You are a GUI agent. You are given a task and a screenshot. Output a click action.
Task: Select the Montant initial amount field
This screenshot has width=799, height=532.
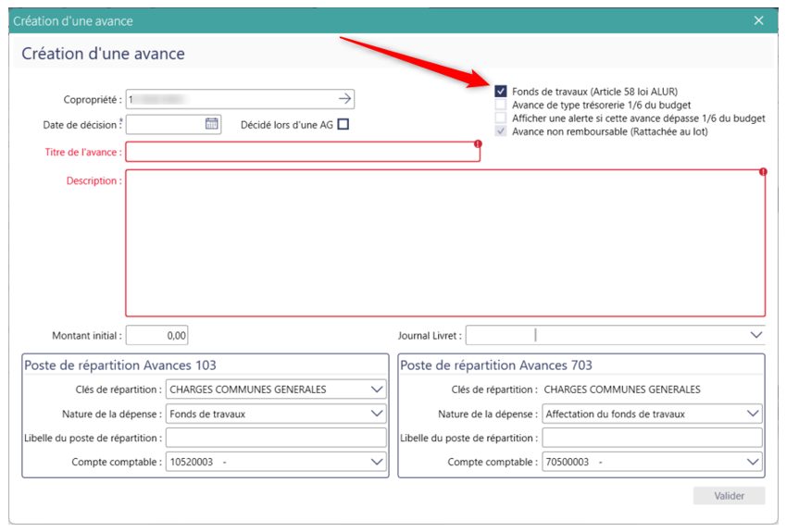pyautogui.click(x=157, y=335)
